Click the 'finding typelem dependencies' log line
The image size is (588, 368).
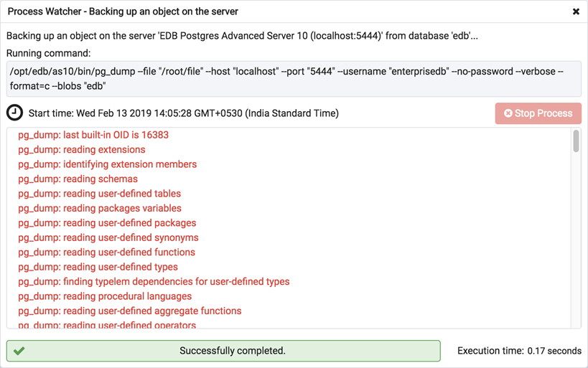[x=154, y=282]
